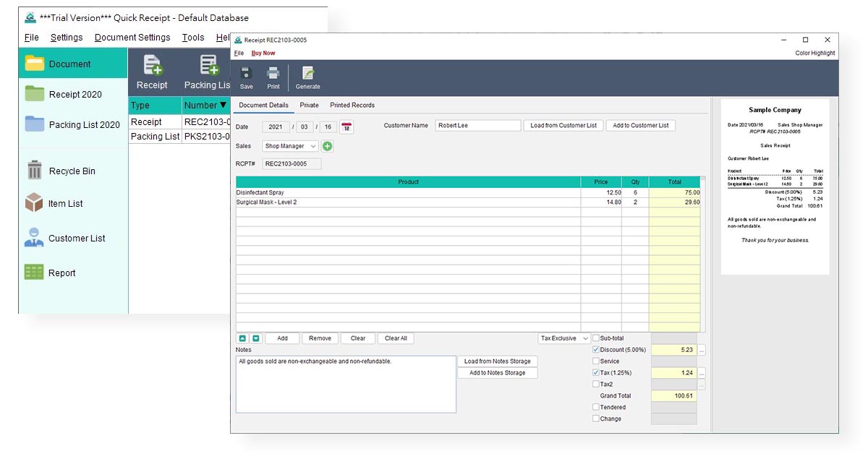Disable the Tax (1.25%) checkbox
The height and width of the screenshot is (454, 868).
[596, 372]
